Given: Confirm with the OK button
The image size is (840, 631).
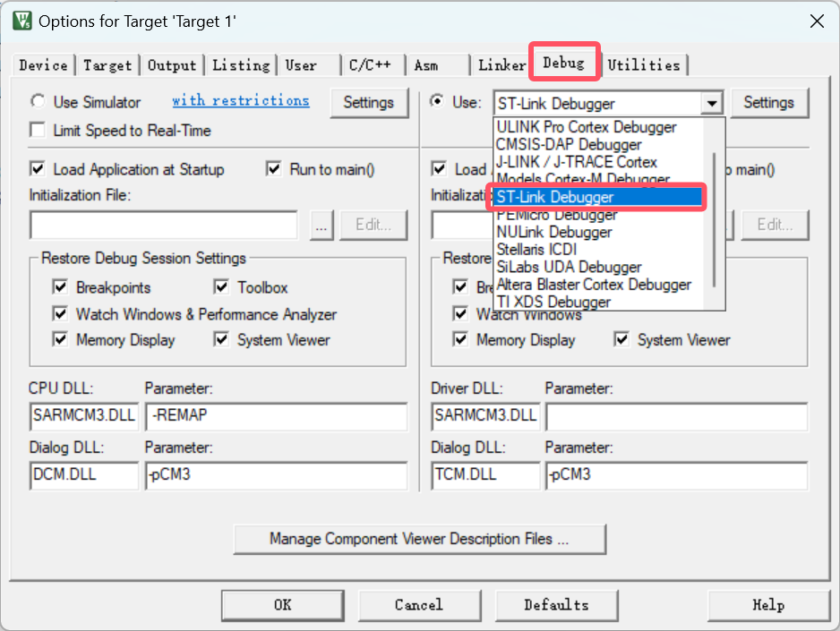Looking at the screenshot, I should click(282, 605).
